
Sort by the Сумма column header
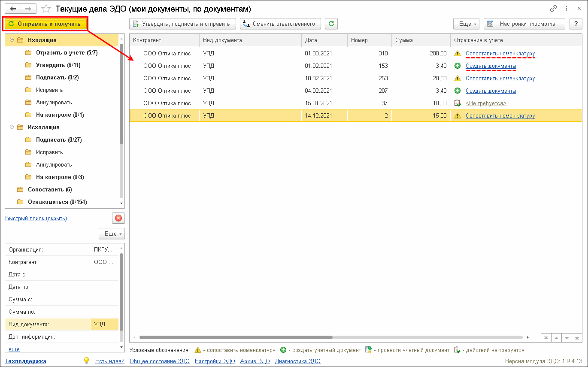(x=420, y=40)
